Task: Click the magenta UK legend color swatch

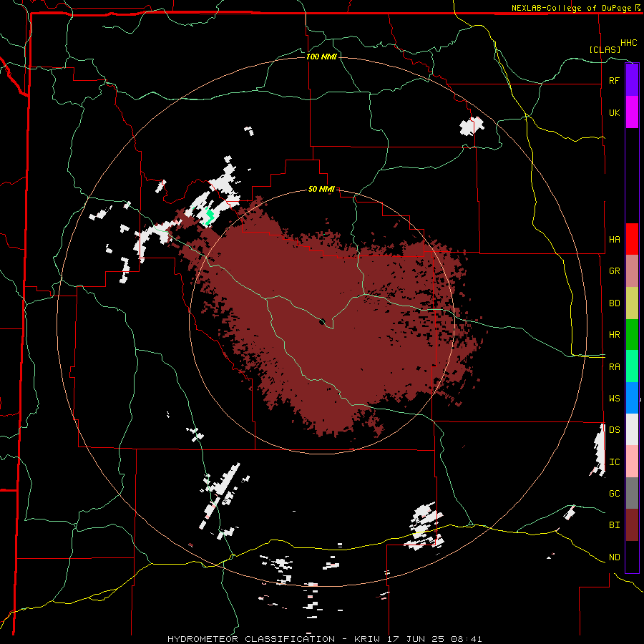Action: 632,112
